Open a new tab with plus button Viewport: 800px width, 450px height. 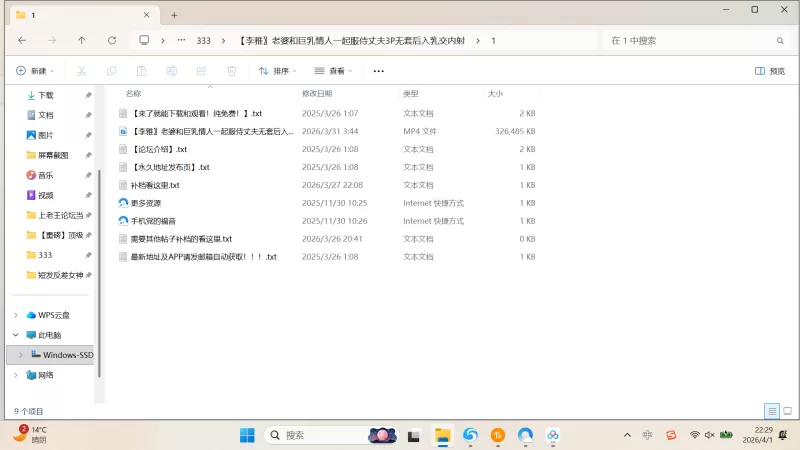(x=174, y=15)
